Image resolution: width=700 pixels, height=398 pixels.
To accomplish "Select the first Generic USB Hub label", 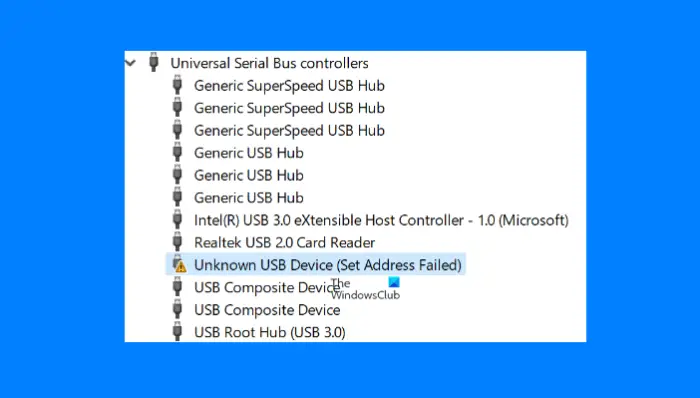I will click(x=249, y=153).
